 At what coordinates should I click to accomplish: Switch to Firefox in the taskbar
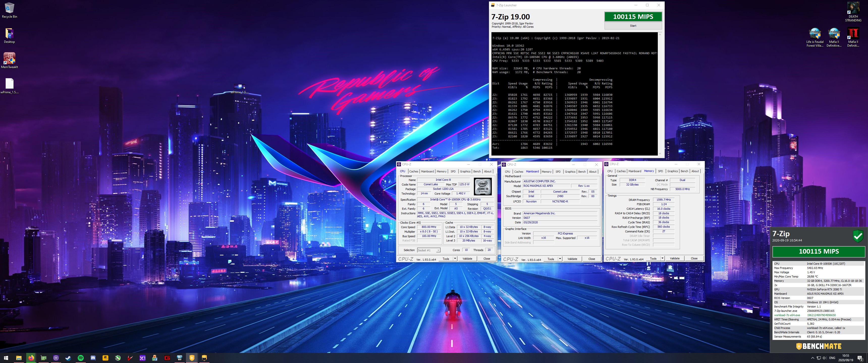tap(31, 358)
